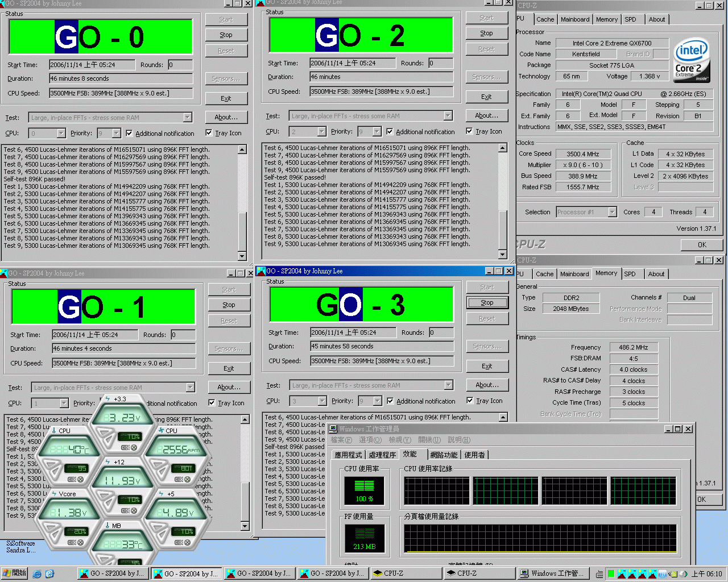Raise threshold with +3.3 gauge up arrow
This screenshot has width=728, height=582.
pyautogui.click(x=104, y=433)
